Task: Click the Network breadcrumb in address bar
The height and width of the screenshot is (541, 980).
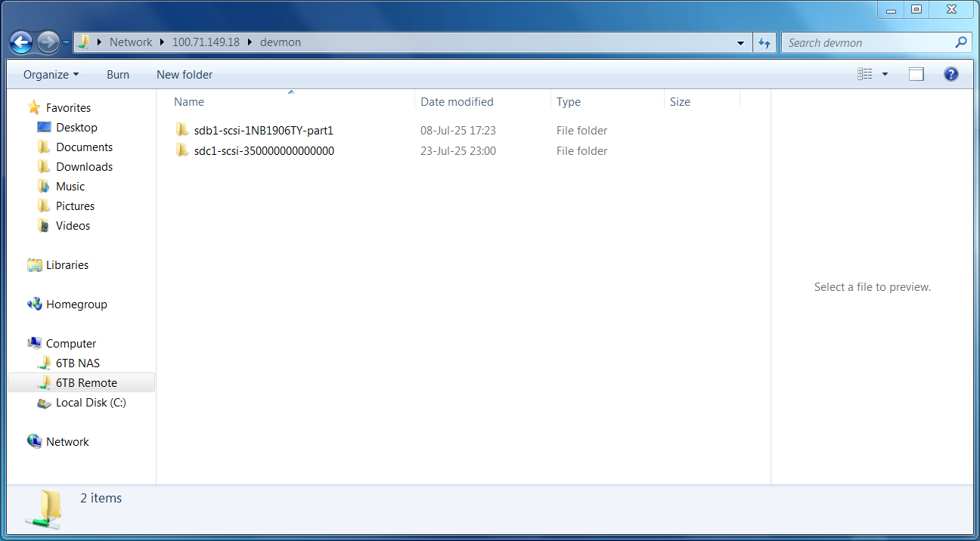Action: 131,42
